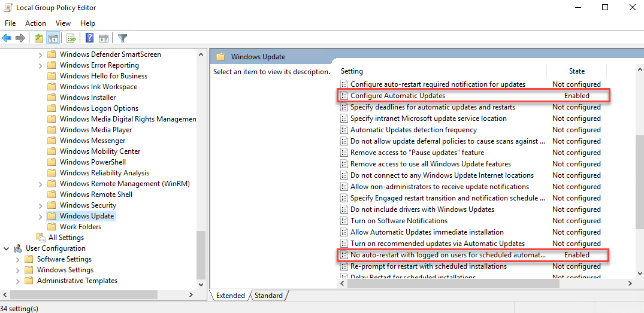Click tree pane scroll-up arrow

tap(201, 54)
